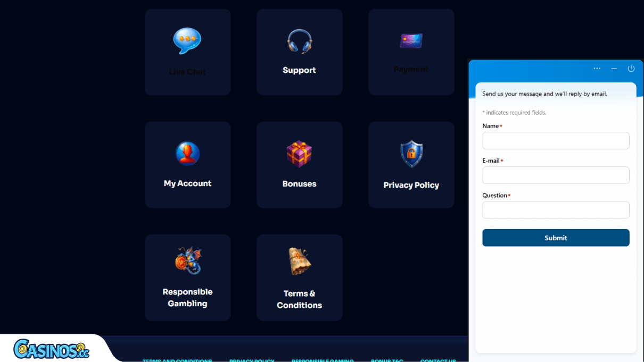
Task: Open the chat options ellipsis menu
Action: pos(597,68)
